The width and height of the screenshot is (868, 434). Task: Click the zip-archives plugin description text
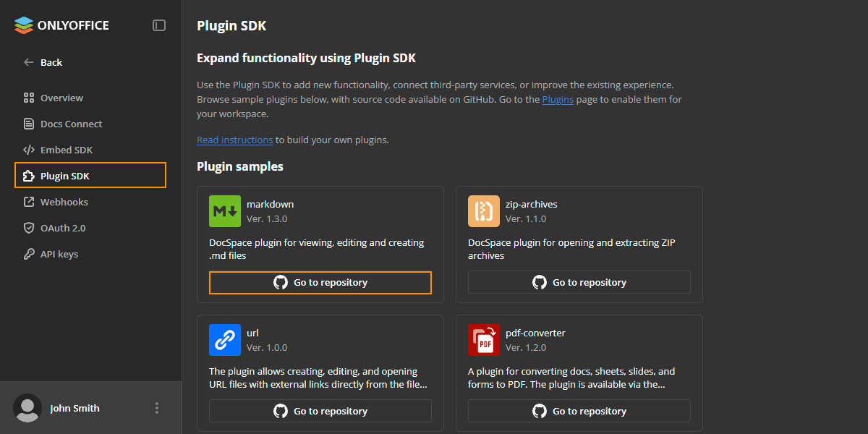(571, 249)
